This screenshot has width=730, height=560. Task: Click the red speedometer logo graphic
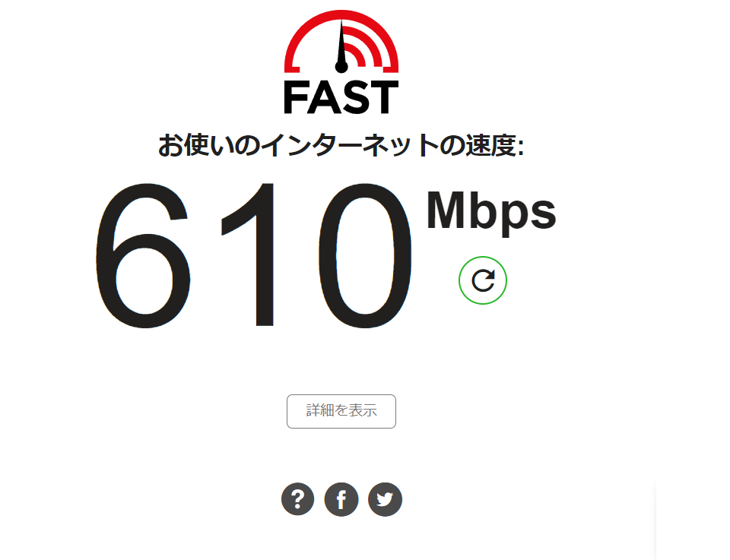pyautogui.click(x=341, y=42)
